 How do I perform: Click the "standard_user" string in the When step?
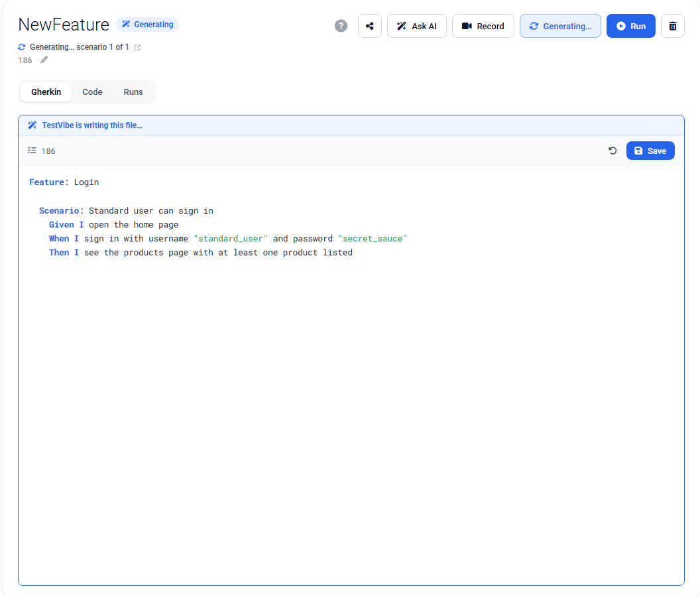pyautogui.click(x=231, y=239)
